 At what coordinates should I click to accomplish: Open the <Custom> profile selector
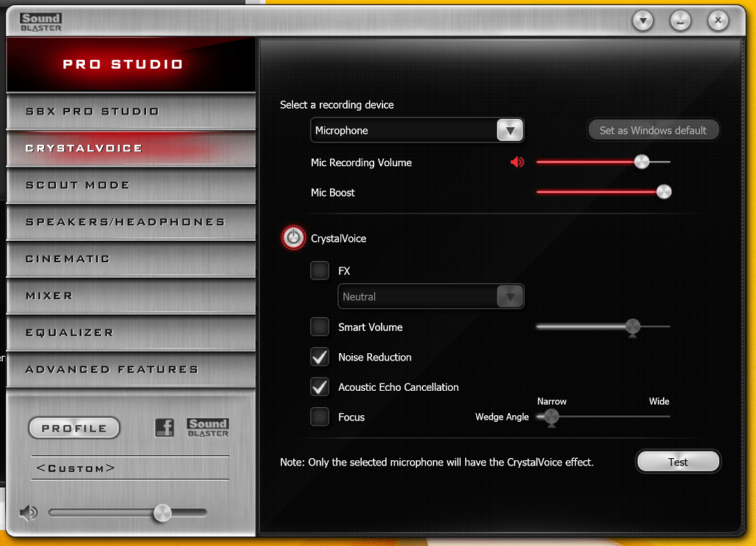click(130, 468)
